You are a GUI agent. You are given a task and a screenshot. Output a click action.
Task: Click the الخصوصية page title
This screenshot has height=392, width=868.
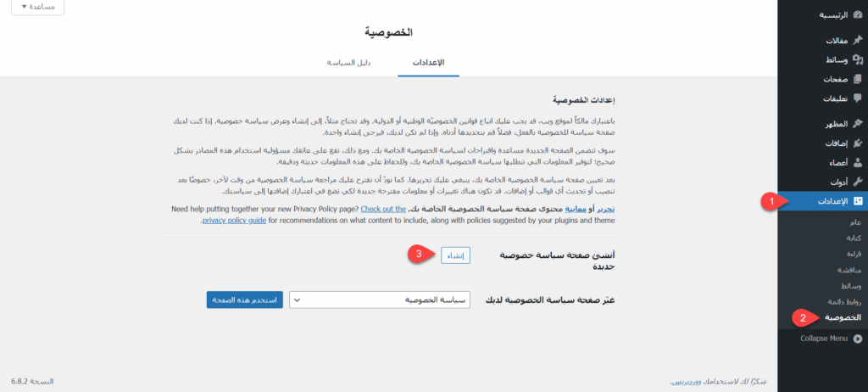click(x=389, y=32)
